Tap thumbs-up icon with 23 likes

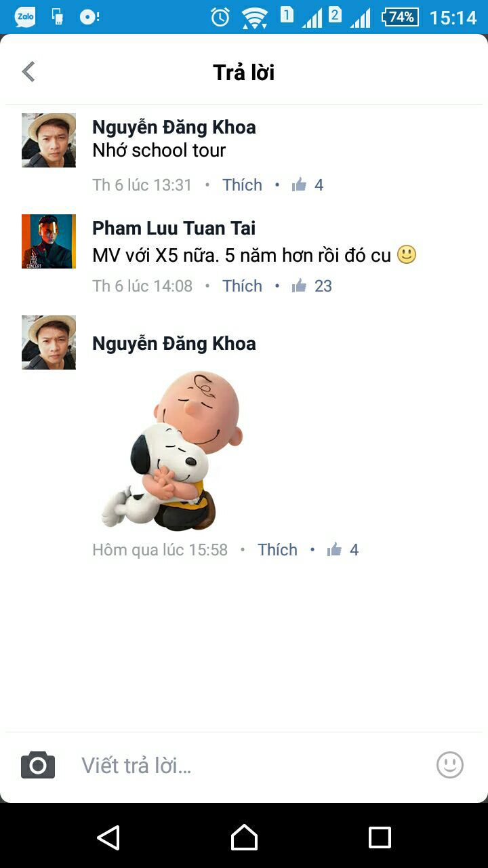tap(299, 285)
